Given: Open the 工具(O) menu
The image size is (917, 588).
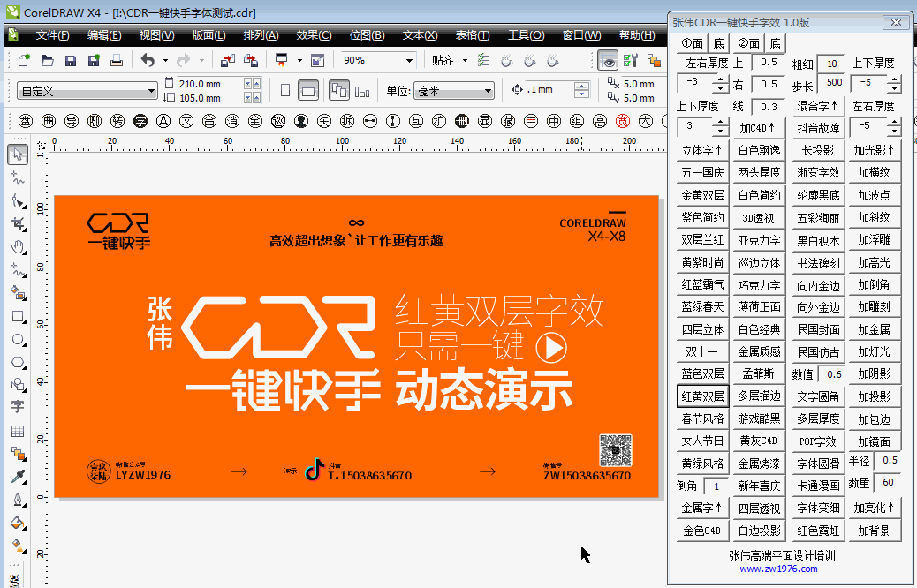Looking at the screenshot, I should click(x=526, y=35).
